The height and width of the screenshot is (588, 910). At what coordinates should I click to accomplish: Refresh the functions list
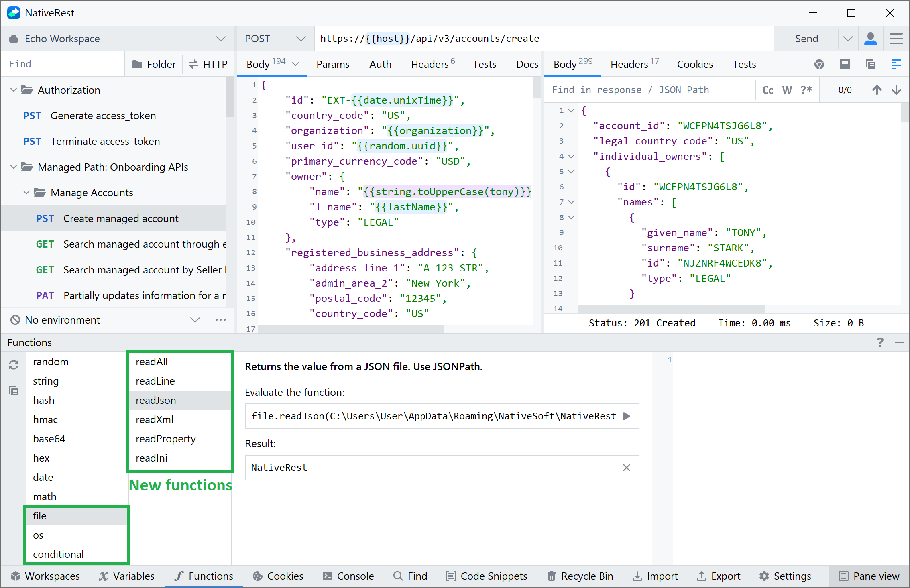click(13, 364)
